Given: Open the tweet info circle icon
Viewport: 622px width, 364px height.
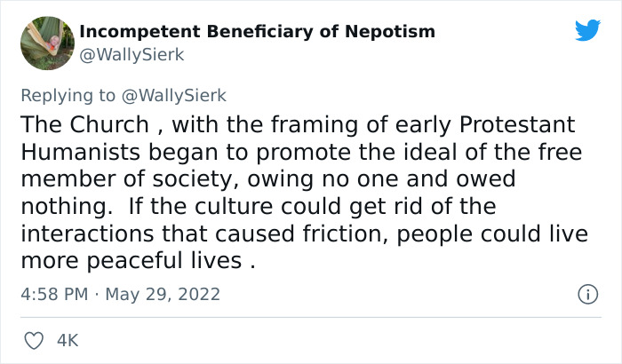Looking at the screenshot, I should click(x=586, y=293).
